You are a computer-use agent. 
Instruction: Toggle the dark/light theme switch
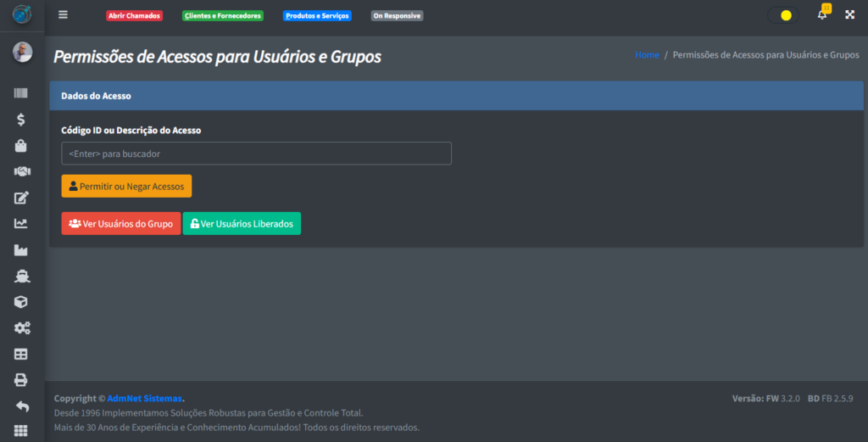(782, 15)
